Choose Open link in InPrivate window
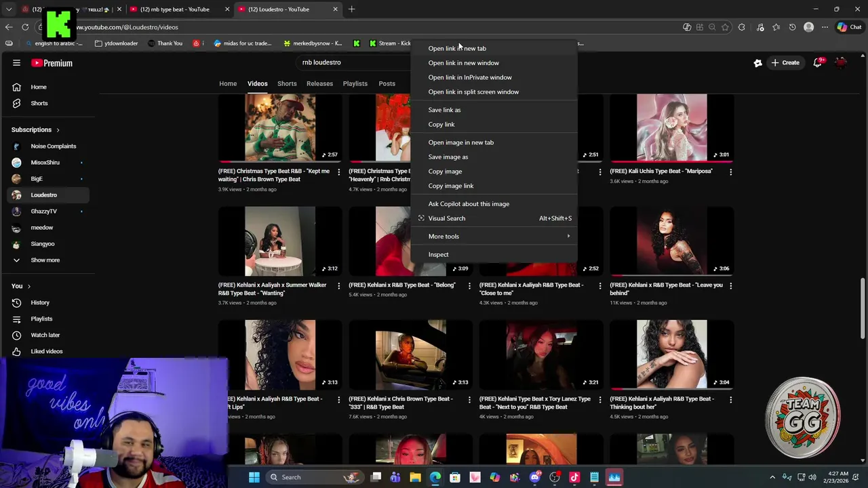Screen dimensions: 868x488 (494, 77)
